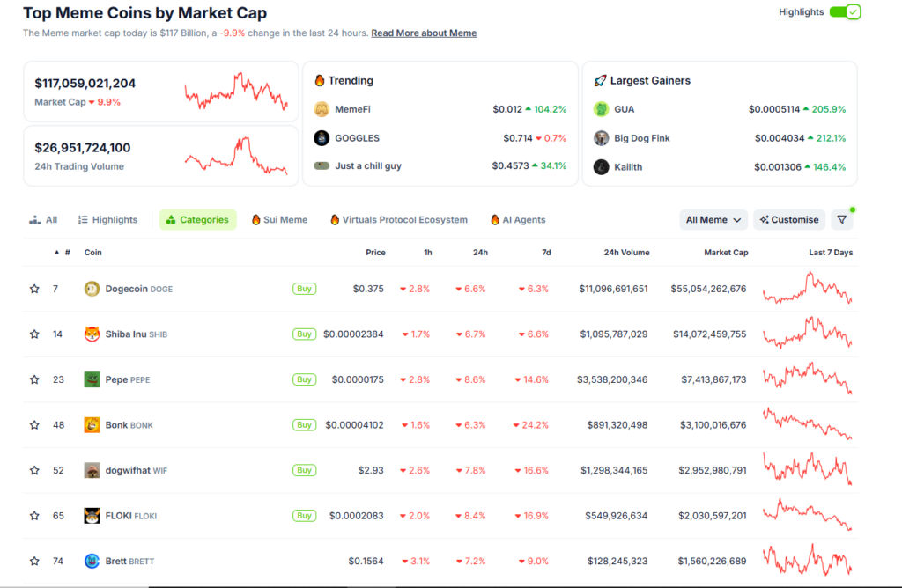
Task: Open the 24h Trading Volume chart
Action: (236, 155)
